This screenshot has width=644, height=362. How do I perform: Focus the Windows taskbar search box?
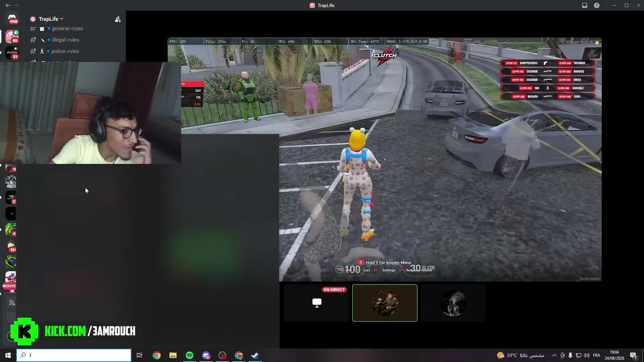click(74, 355)
